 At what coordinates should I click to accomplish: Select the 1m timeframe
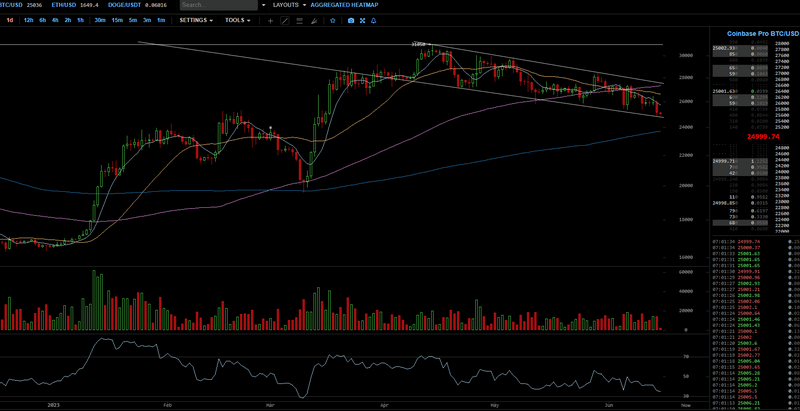(x=161, y=20)
